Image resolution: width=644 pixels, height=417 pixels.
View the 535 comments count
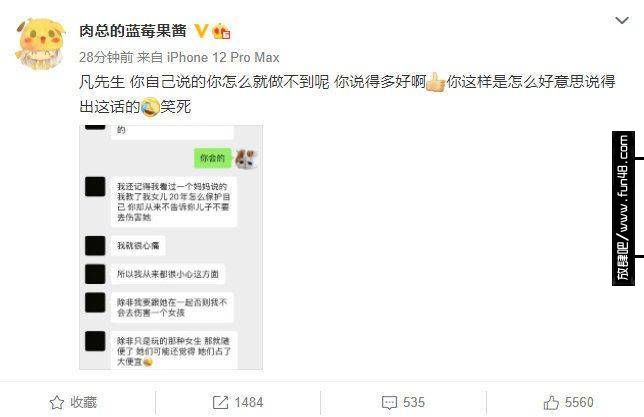[414, 402]
